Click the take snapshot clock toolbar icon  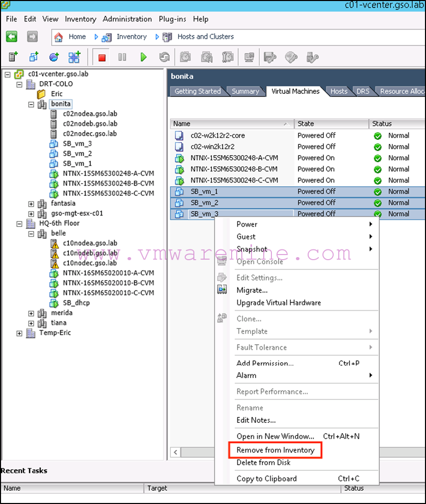pos(185,57)
